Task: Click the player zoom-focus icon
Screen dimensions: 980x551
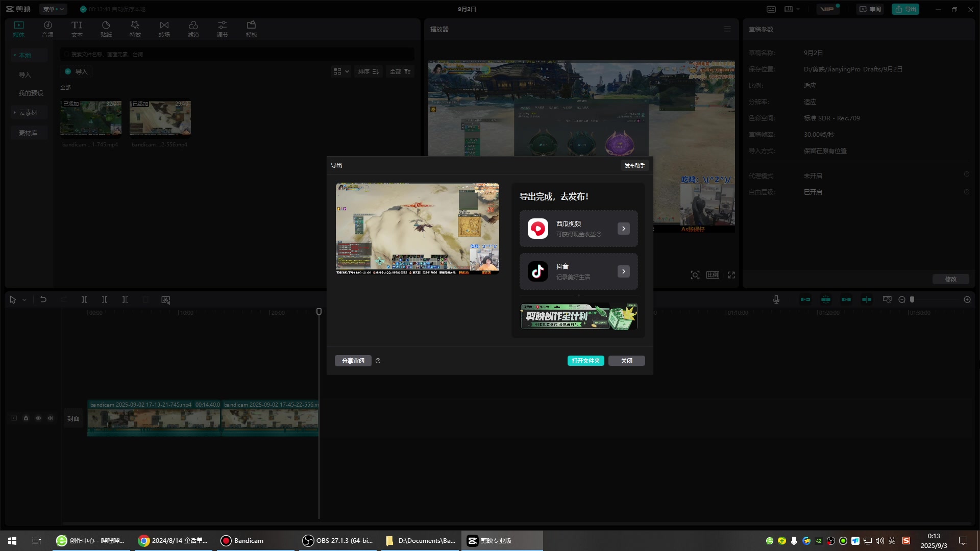Action: [695, 275]
